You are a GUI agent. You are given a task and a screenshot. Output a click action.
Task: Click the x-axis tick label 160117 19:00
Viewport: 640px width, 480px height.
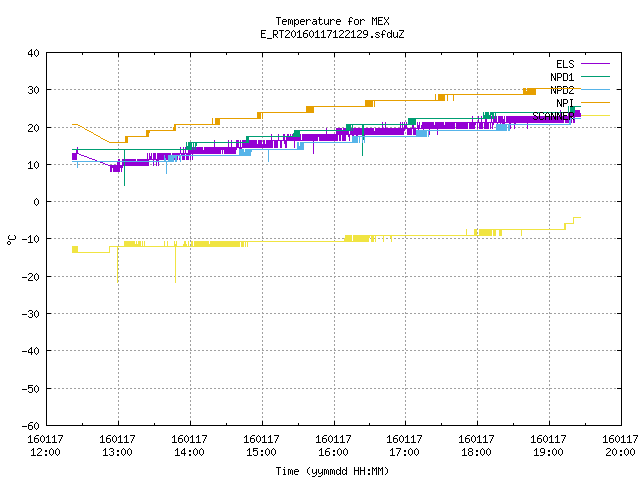pos(548,445)
